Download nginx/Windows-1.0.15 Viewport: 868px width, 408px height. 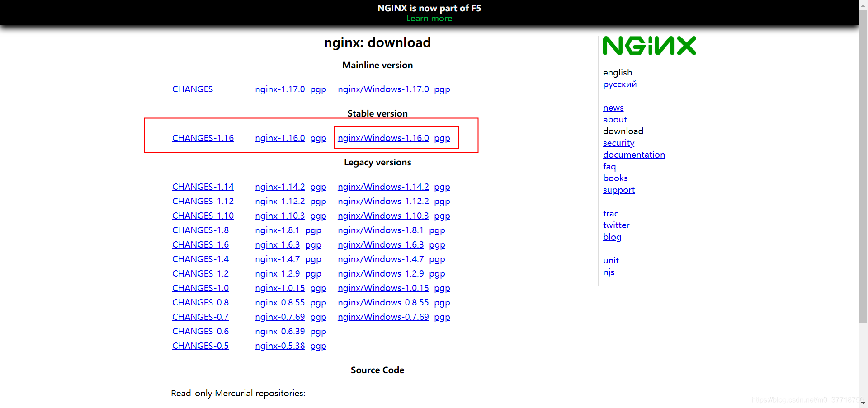click(x=383, y=288)
